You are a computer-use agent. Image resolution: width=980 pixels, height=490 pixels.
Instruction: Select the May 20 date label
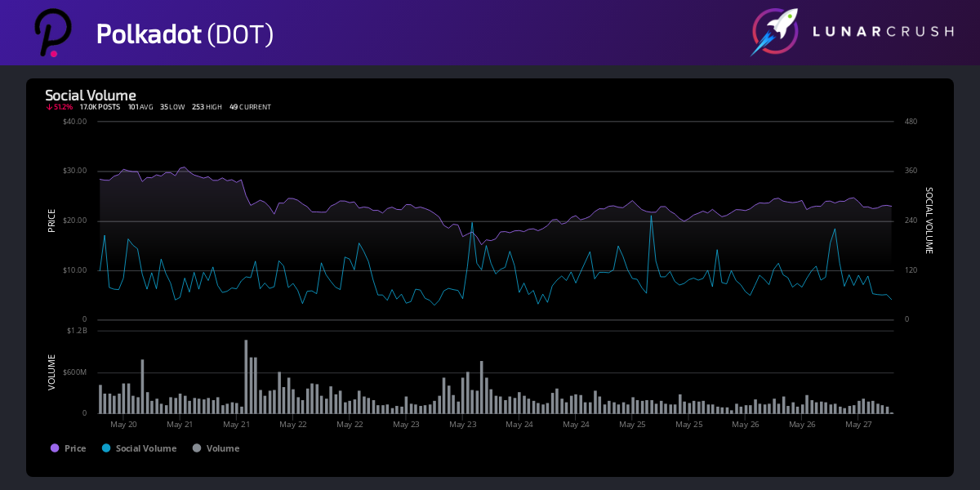123,425
